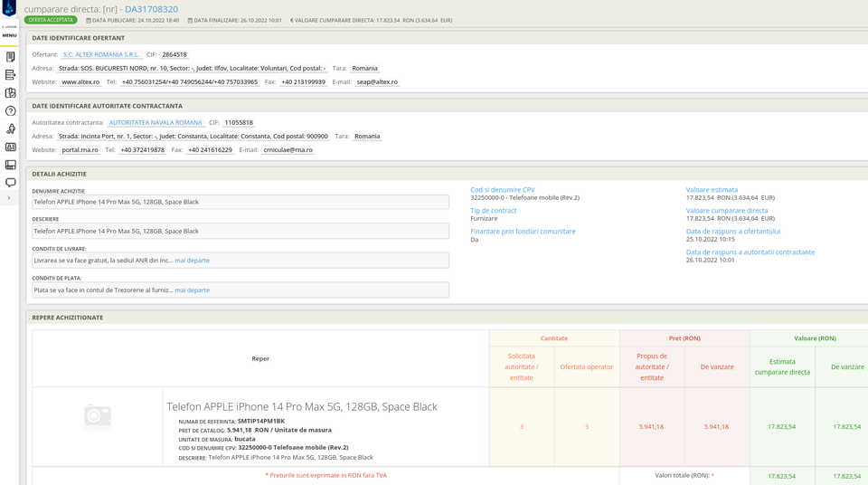Open the person figure sidebar icon

tap(10, 129)
